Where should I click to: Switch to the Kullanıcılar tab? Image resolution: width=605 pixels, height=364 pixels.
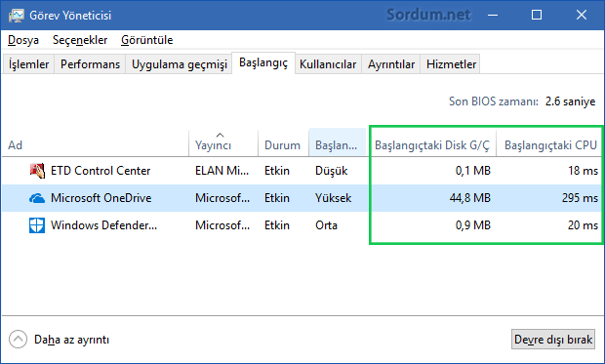328,64
